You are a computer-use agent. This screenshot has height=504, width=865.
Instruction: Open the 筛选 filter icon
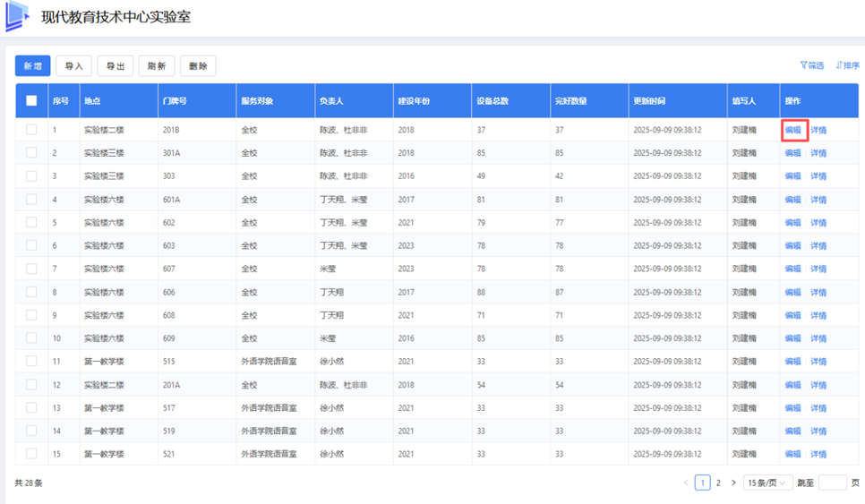click(803, 65)
